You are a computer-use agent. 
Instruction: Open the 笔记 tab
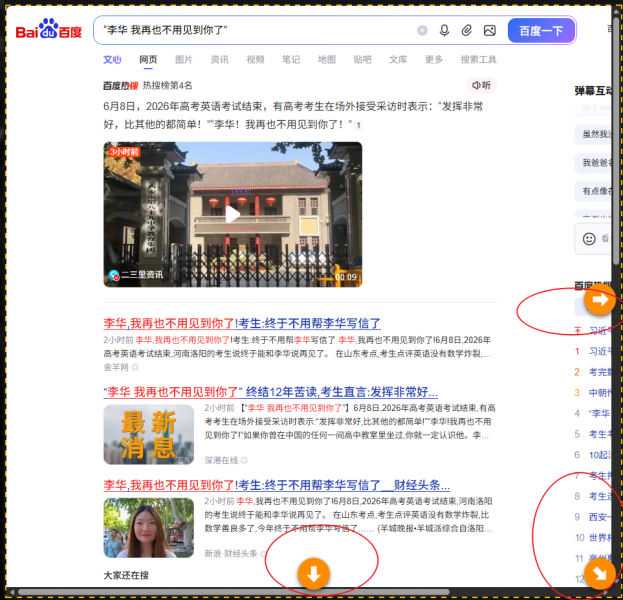tap(291, 60)
